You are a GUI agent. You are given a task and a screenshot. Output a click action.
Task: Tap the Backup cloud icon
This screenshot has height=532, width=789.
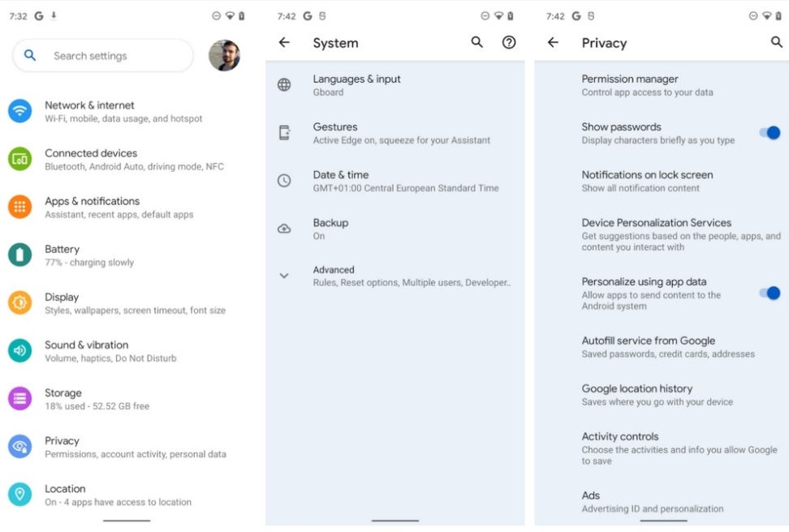(x=284, y=229)
